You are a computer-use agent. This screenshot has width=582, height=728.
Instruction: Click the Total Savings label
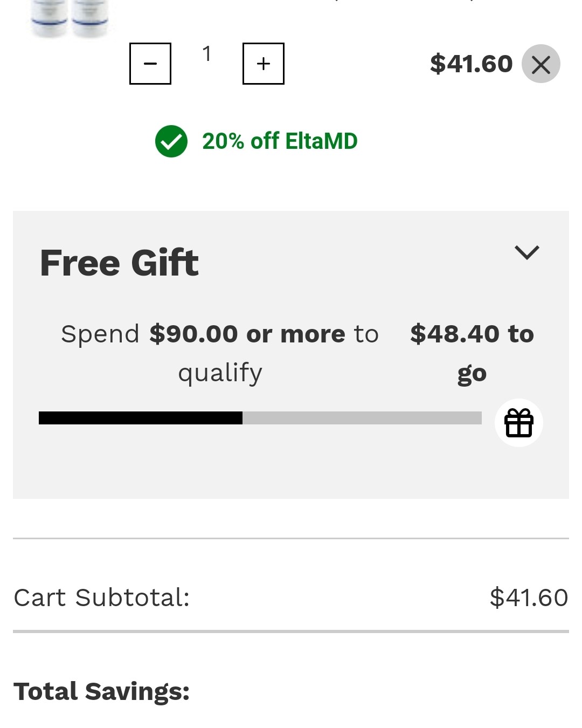(x=102, y=691)
